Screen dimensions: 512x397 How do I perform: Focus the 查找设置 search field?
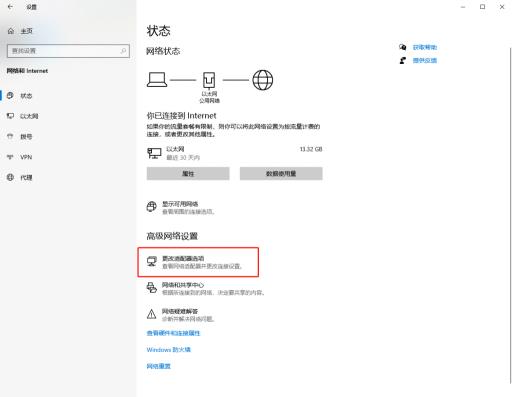click(x=68, y=51)
